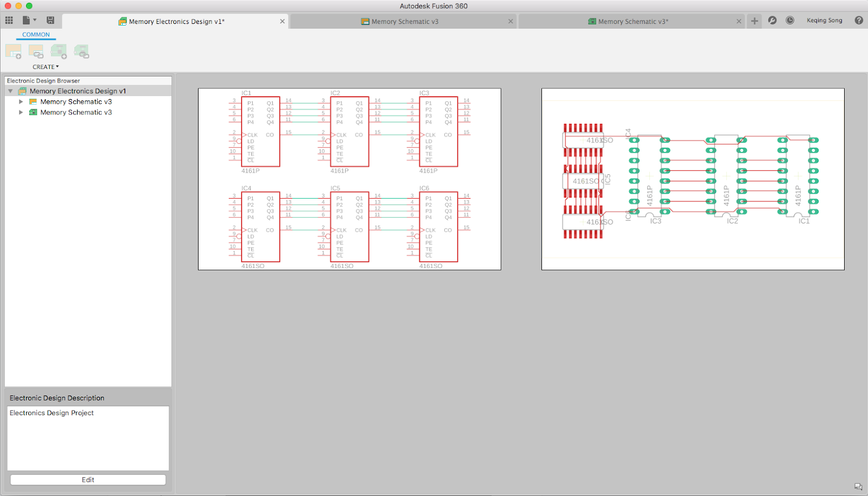Click the Electronic Design Description label
Image resolution: width=868 pixels, height=496 pixels.
tap(57, 398)
